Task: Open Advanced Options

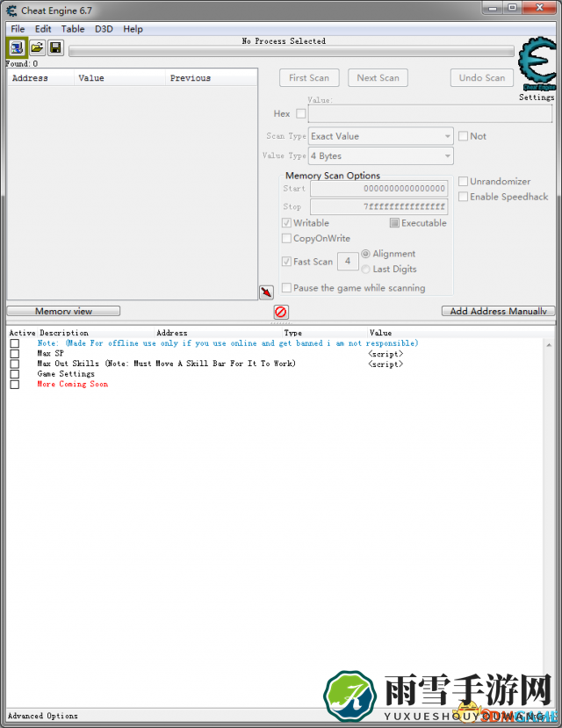Action: [x=43, y=716]
